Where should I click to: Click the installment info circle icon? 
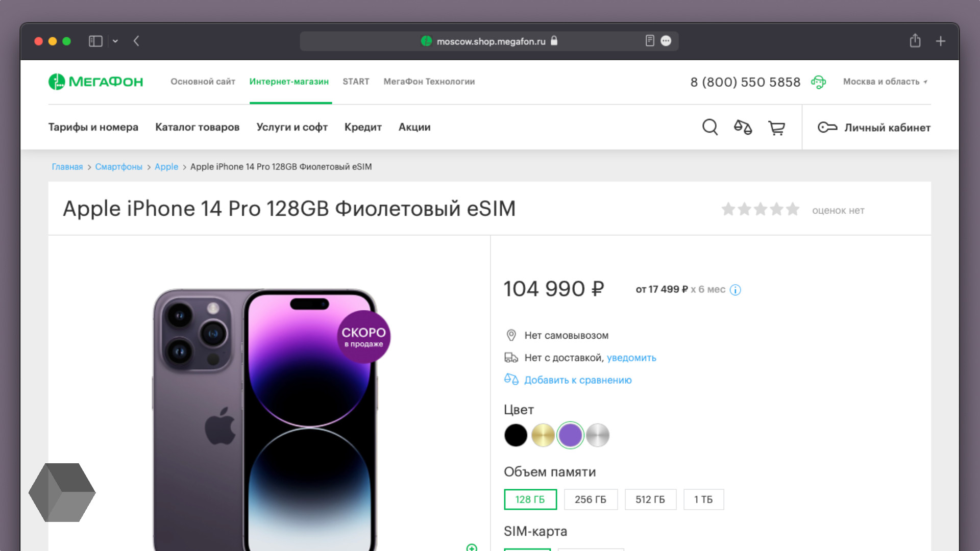coord(735,289)
